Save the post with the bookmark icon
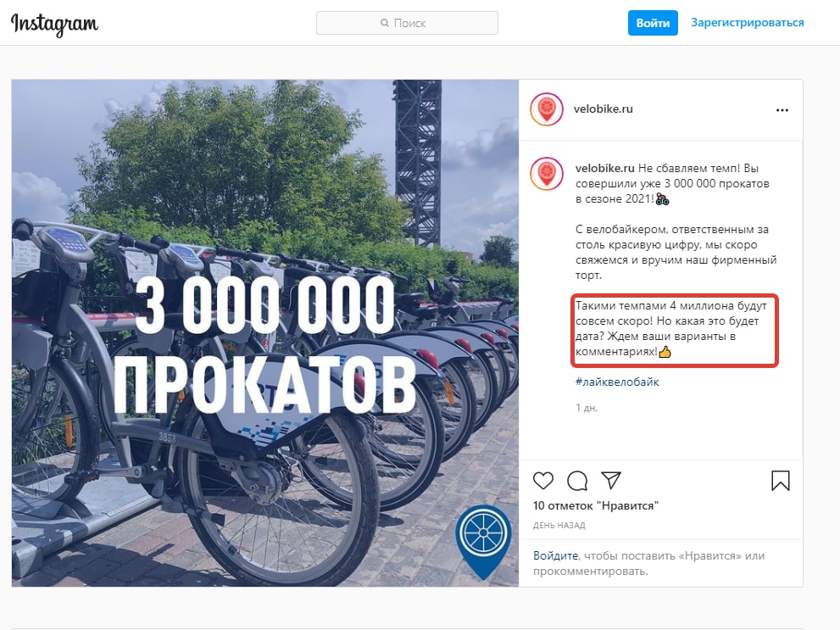The width and height of the screenshot is (840, 630). coord(781,481)
